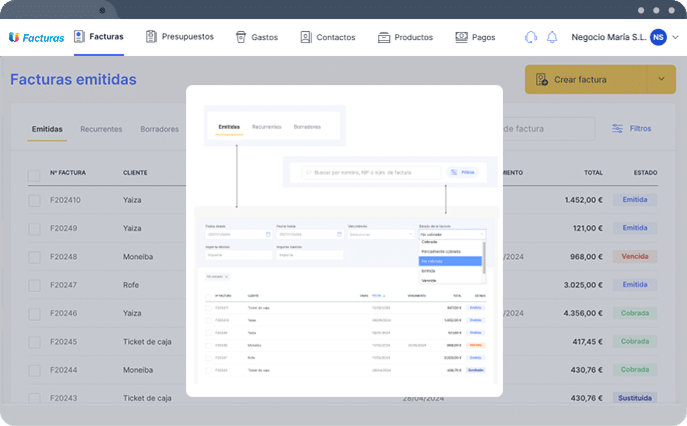This screenshot has width=687, height=426.
Task: Click the Importe máximo field in popup
Action: pyautogui.click(x=310, y=255)
